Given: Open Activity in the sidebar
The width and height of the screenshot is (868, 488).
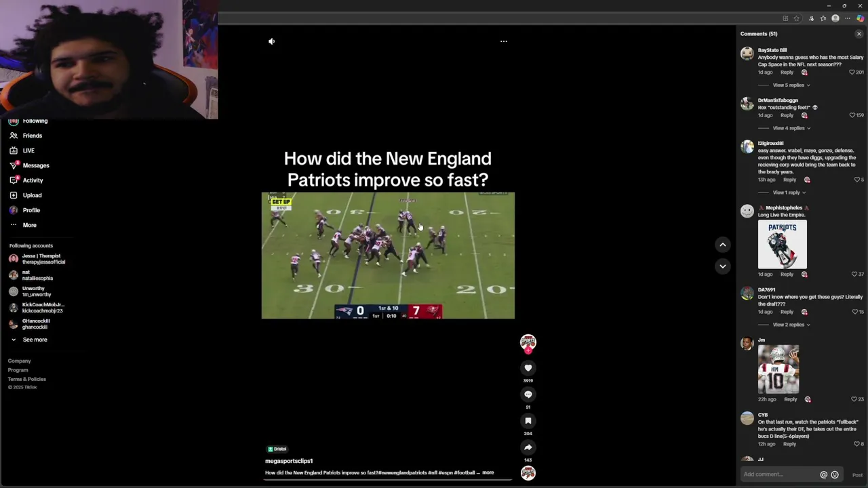Looking at the screenshot, I should (x=26, y=180).
